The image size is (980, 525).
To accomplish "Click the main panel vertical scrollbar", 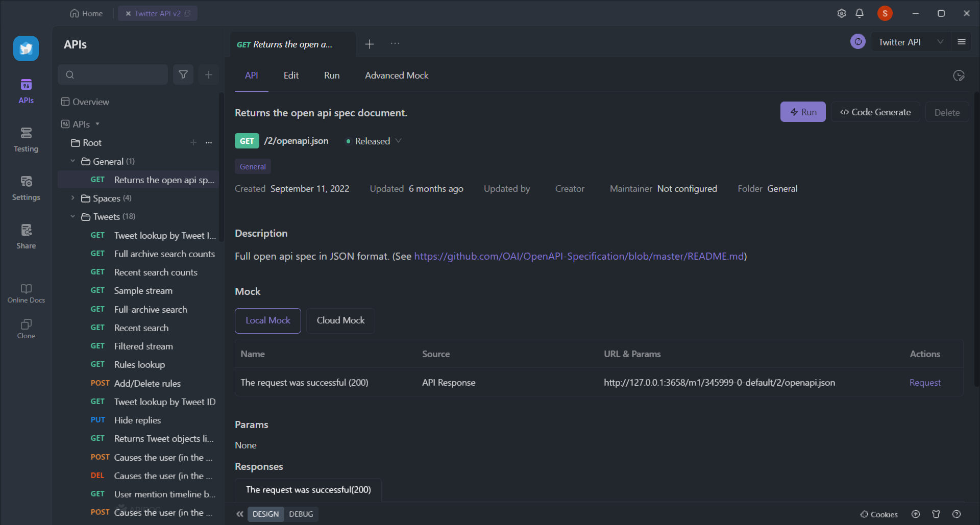I will tap(976, 240).
